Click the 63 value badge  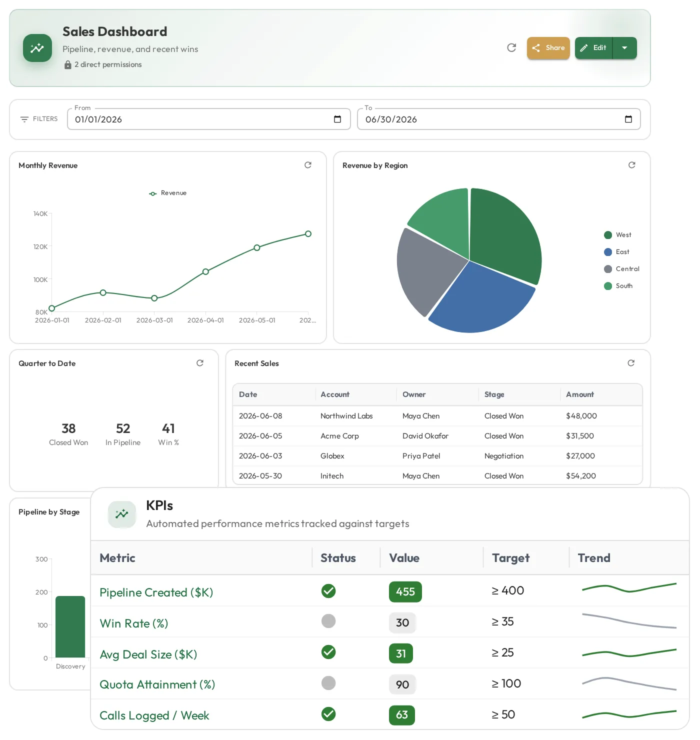[x=402, y=715]
